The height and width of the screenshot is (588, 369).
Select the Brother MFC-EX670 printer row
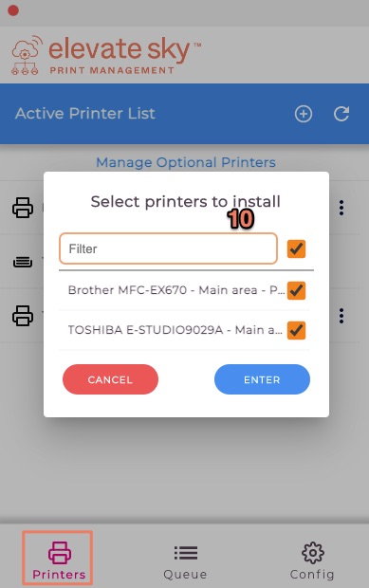coord(184,290)
